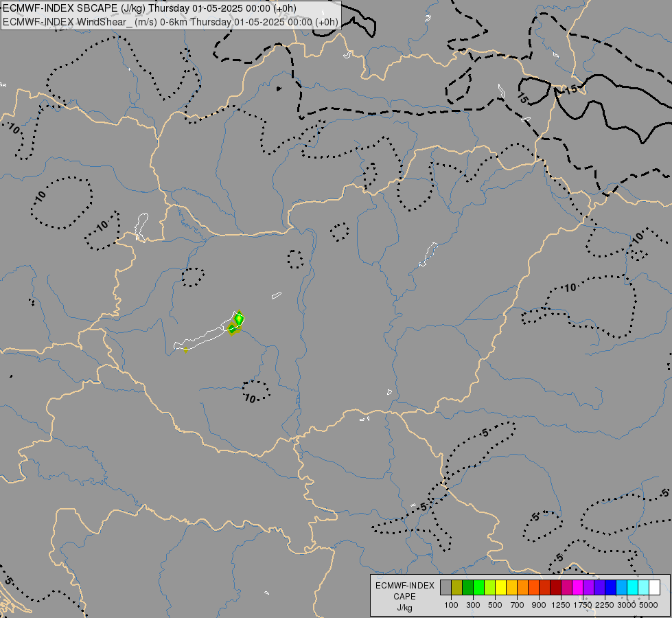Click the pure blue swatch right of 2250
This screenshot has width=672, height=618.
coord(610,588)
